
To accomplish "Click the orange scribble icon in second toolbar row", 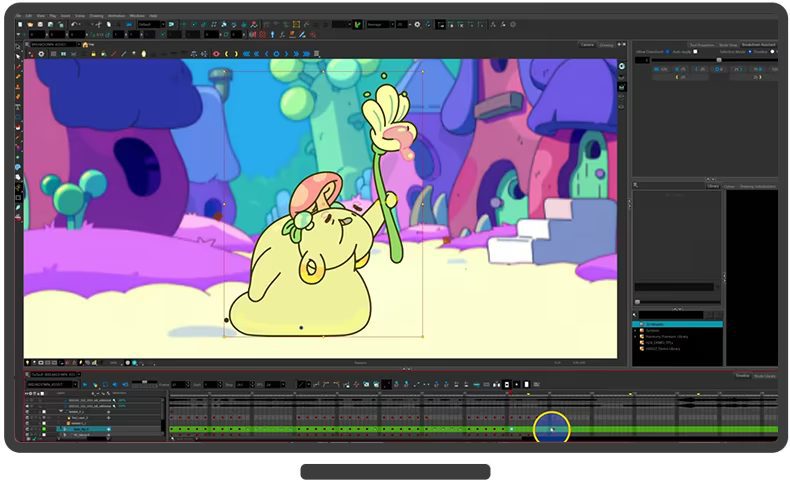I will pyautogui.click(x=292, y=35).
